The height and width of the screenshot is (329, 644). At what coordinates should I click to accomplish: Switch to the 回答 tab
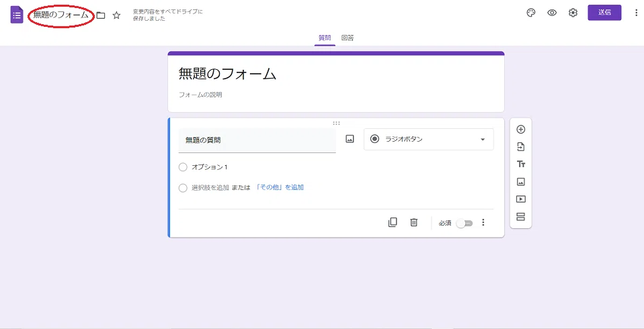pos(348,38)
